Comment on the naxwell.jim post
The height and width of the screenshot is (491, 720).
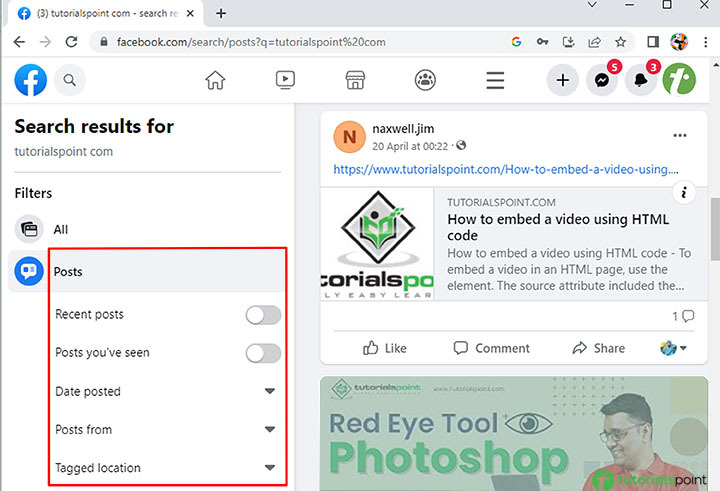[x=491, y=348]
